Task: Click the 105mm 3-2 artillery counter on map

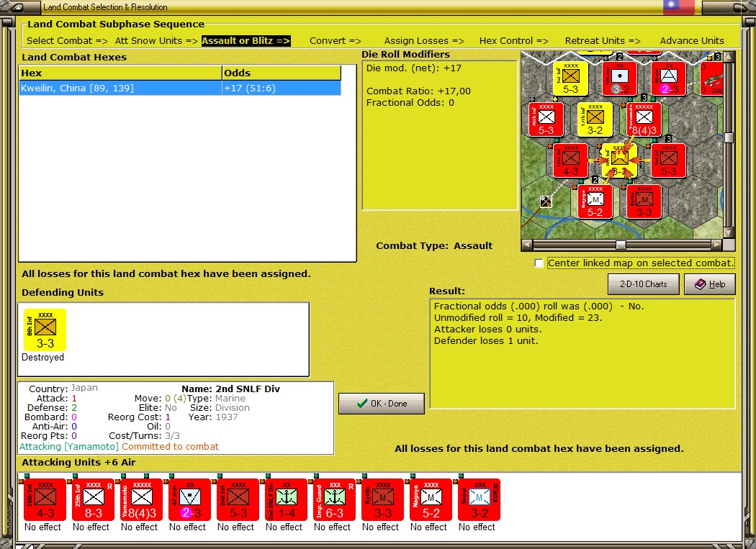Action: [619, 78]
